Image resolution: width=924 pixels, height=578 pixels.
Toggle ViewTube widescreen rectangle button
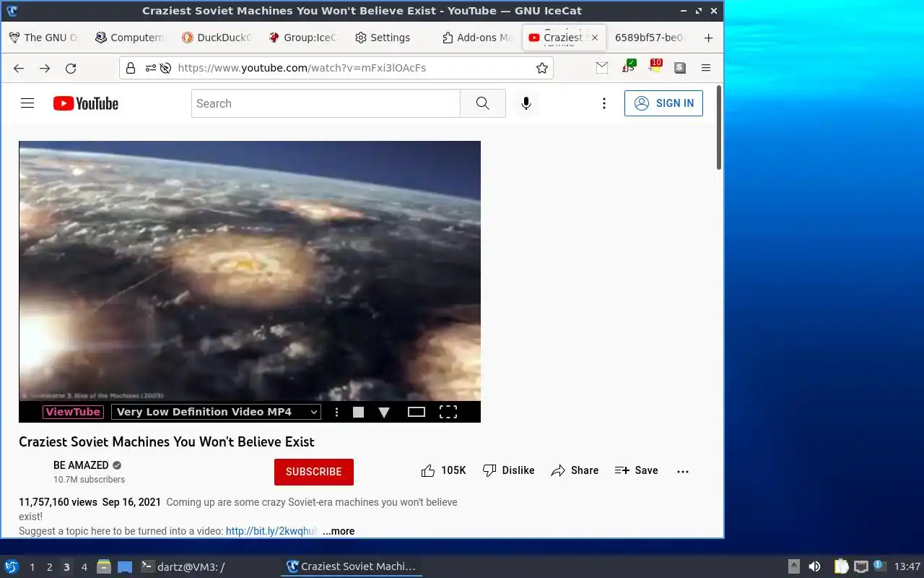[417, 412]
